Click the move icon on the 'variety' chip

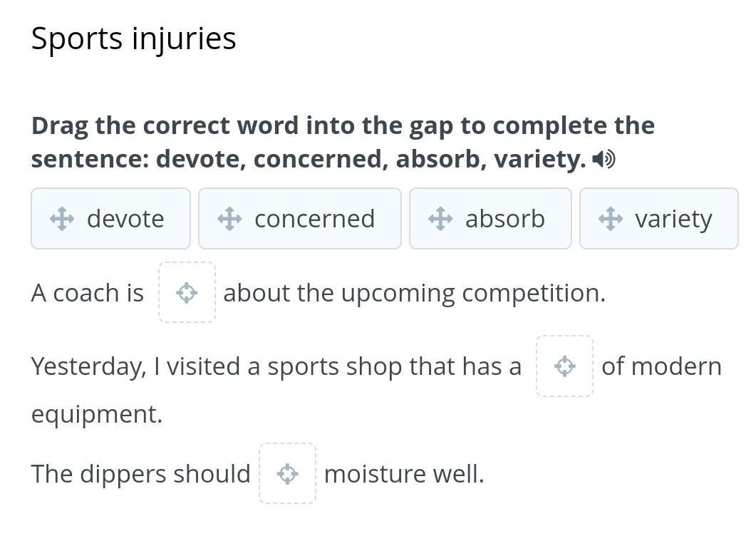(611, 219)
